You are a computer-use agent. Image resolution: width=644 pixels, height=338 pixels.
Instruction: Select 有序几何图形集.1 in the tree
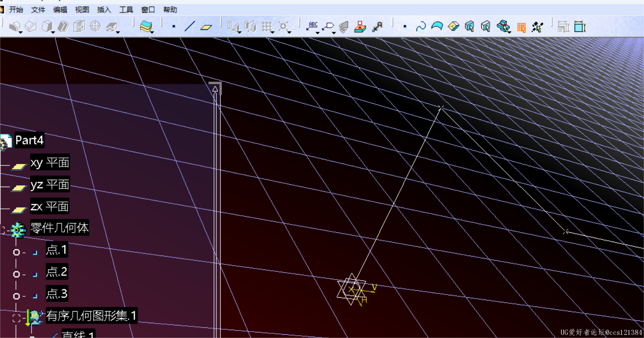pyautogui.click(x=92, y=316)
